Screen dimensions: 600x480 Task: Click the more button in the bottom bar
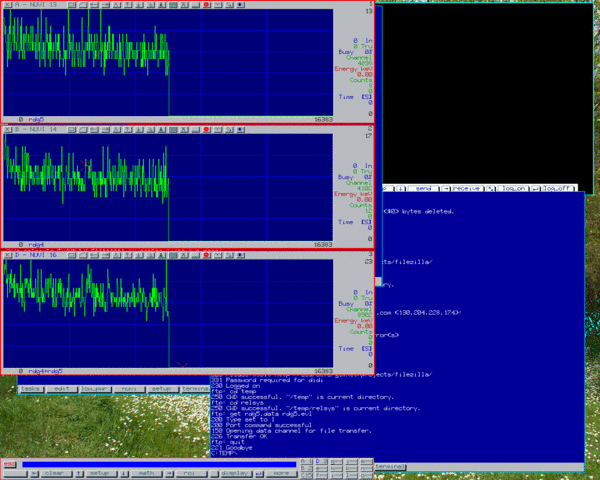click(281, 473)
